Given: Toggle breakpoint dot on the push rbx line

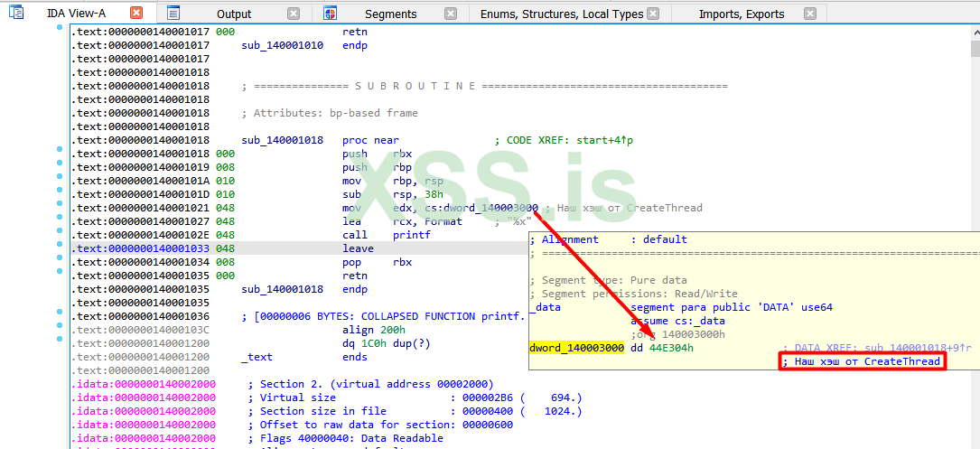Looking at the screenshot, I should (x=60, y=154).
